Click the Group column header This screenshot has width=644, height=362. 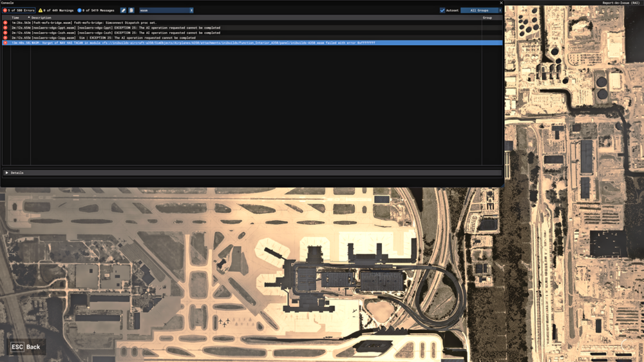pyautogui.click(x=488, y=17)
